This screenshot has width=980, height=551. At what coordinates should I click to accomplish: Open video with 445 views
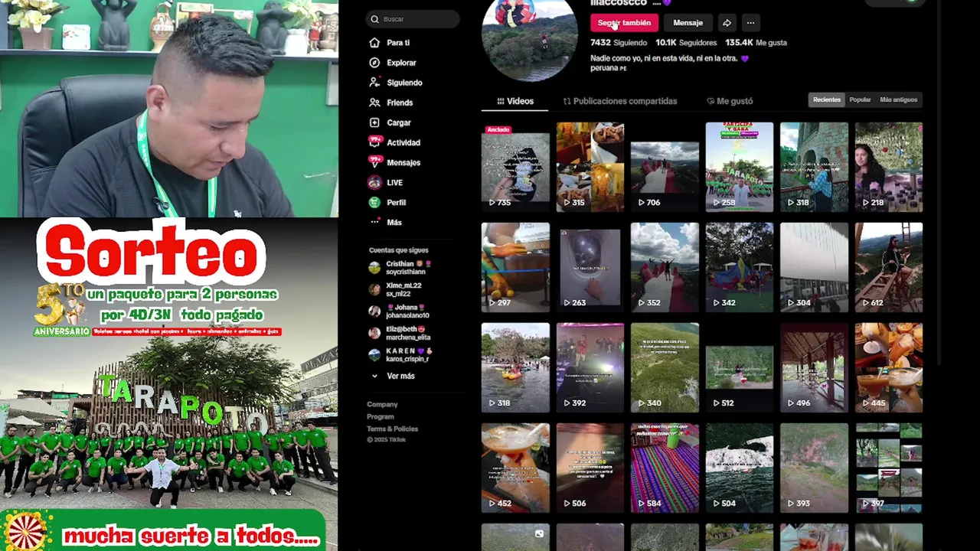tap(888, 367)
